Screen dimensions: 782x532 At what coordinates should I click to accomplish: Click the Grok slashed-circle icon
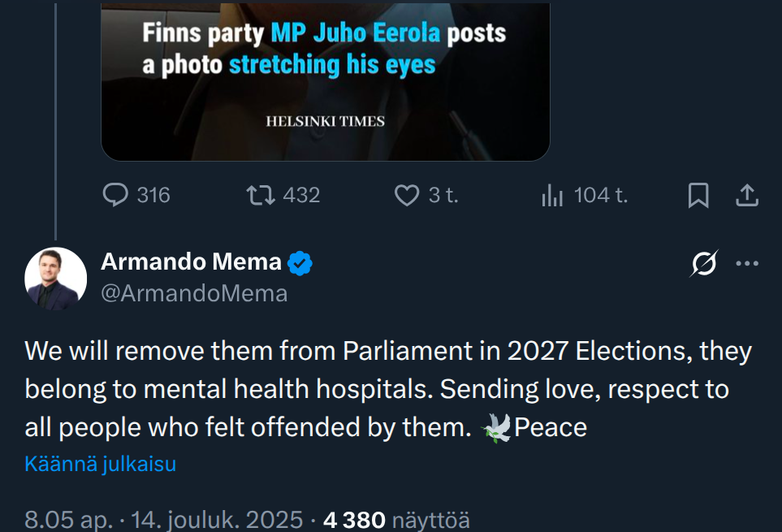704,263
